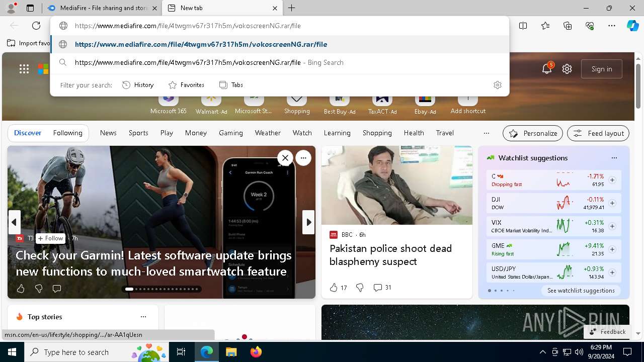Select the highlighted mediafire URL suggestion
This screenshot has height=362, width=644.
pyautogui.click(x=280, y=44)
